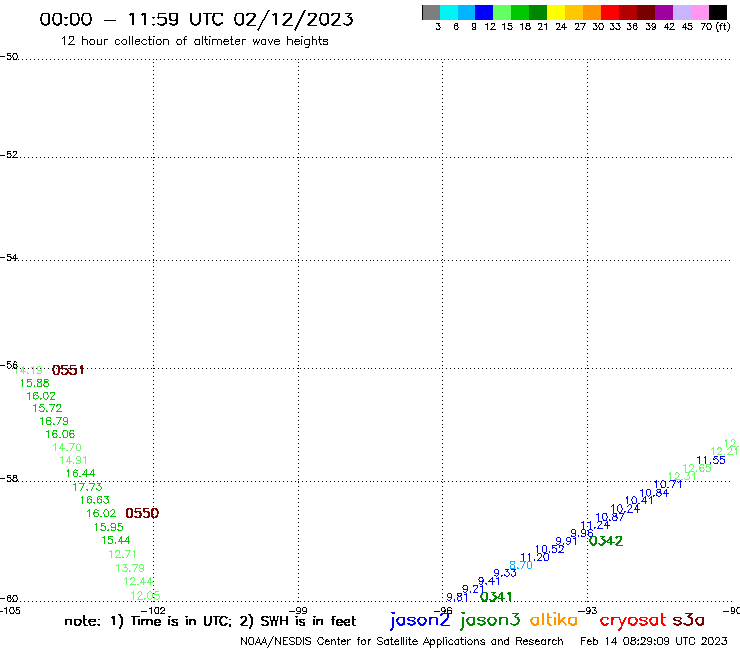The width and height of the screenshot is (740, 650).
Task: Select the green time marker 0341
Action: [x=496, y=597]
